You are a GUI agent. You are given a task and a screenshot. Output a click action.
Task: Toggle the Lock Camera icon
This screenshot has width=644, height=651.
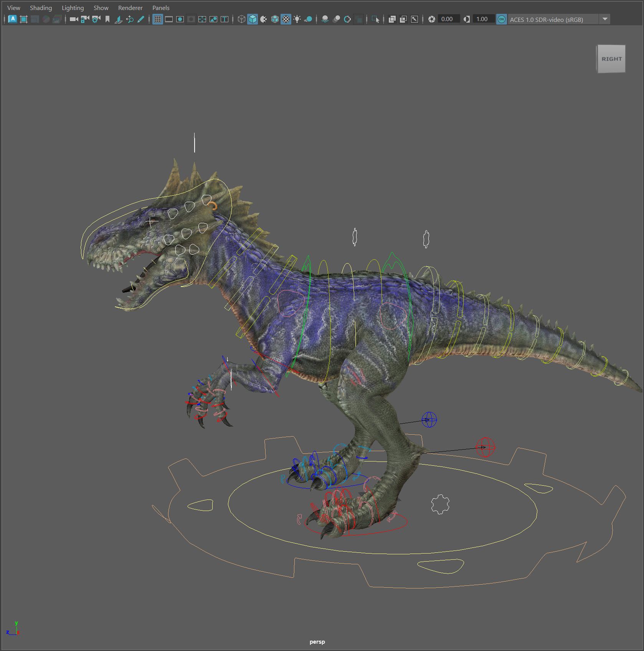(85, 19)
